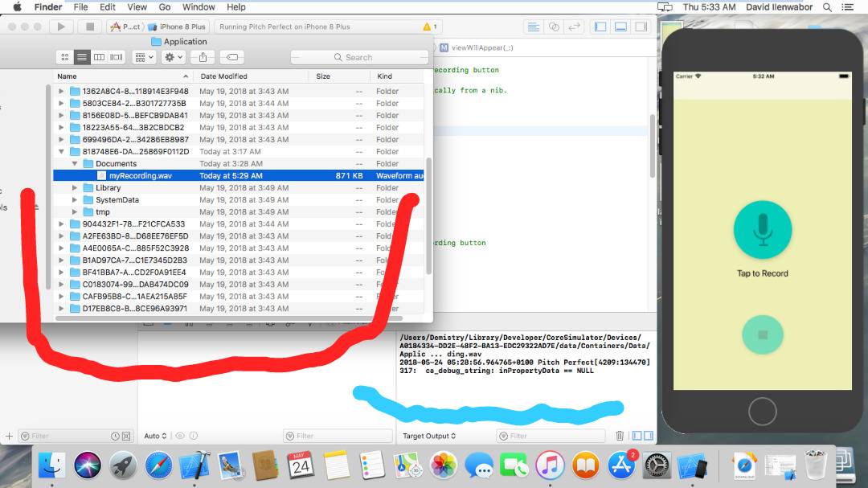Open Xcode from the Dock
The height and width of the screenshot is (488, 868).
194,465
